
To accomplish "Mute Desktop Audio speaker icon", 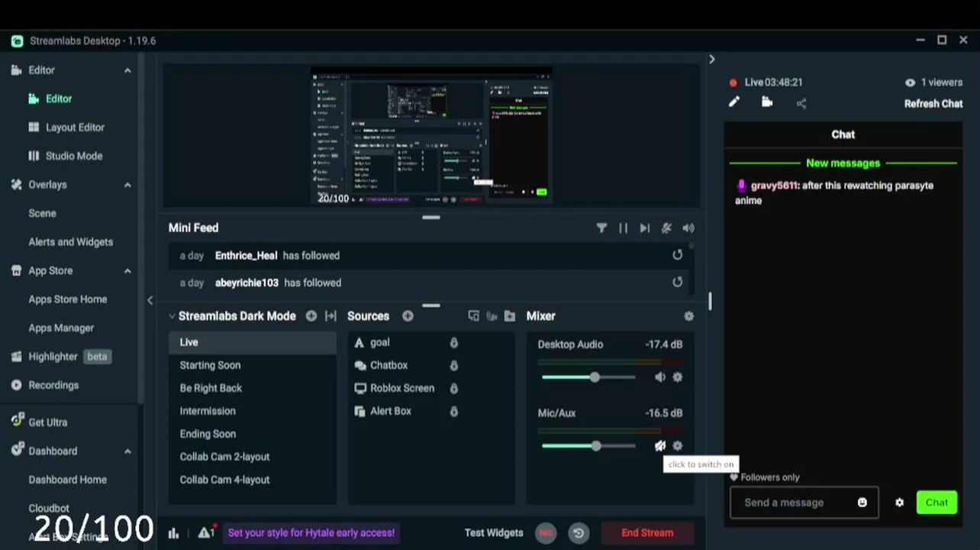I will (x=660, y=377).
